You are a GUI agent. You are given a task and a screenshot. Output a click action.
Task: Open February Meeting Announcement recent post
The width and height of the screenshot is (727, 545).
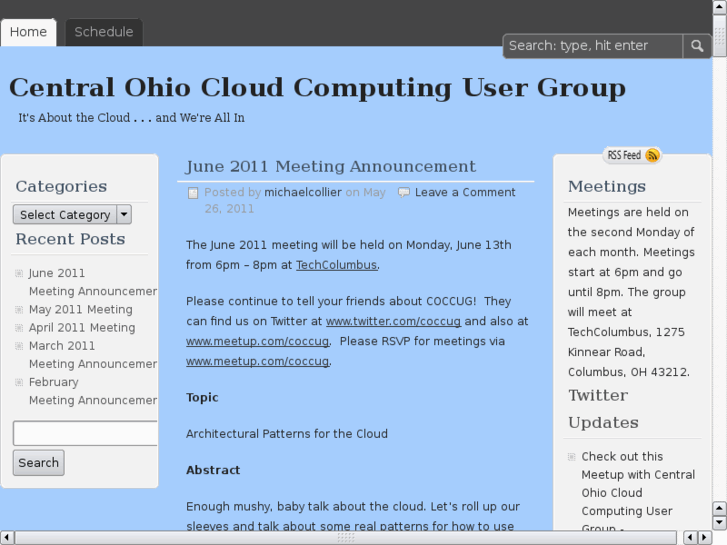click(x=93, y=391)
